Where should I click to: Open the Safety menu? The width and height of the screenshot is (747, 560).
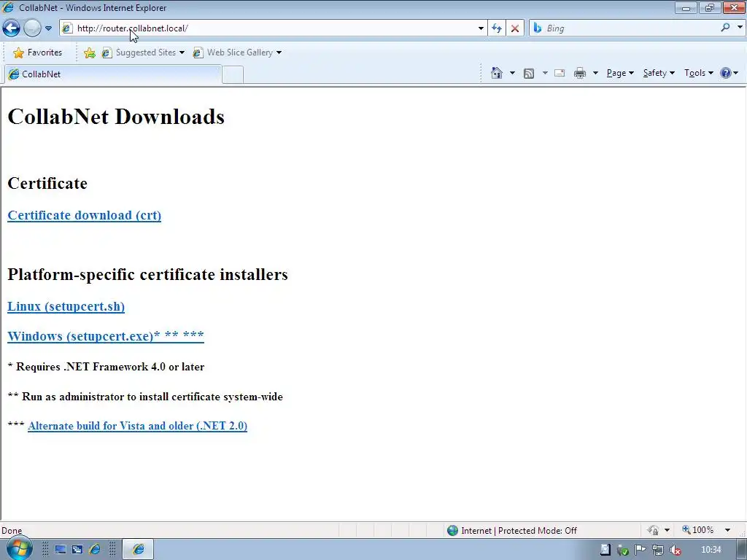click(x=659, y=73)
